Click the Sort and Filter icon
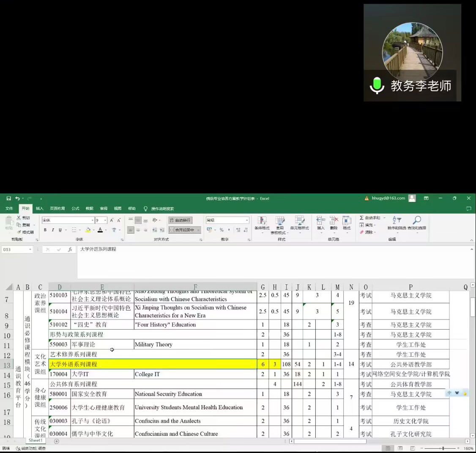Screen dimensions: 476x453 click(x=397, y=222)
